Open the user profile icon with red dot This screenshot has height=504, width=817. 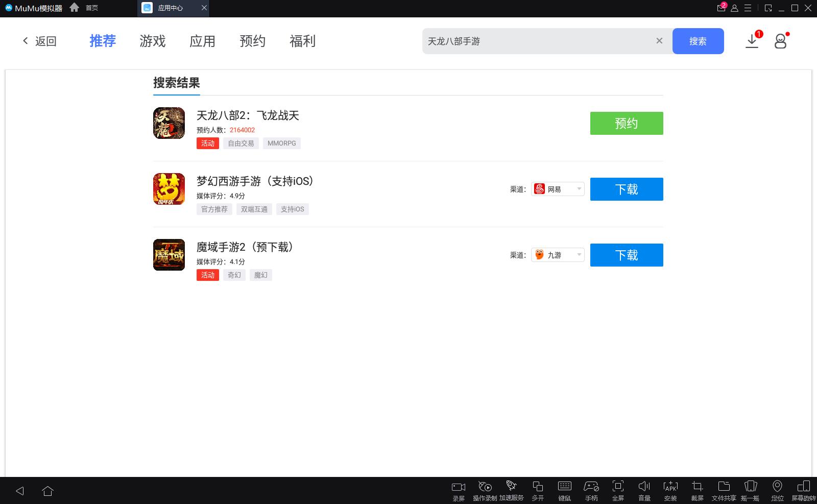tap(780, 41)
